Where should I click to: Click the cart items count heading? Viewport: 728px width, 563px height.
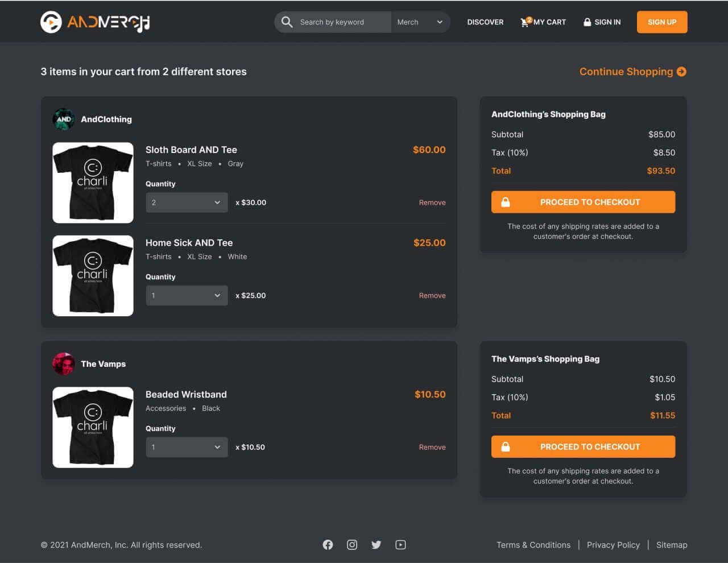click(x=143, y=72)
